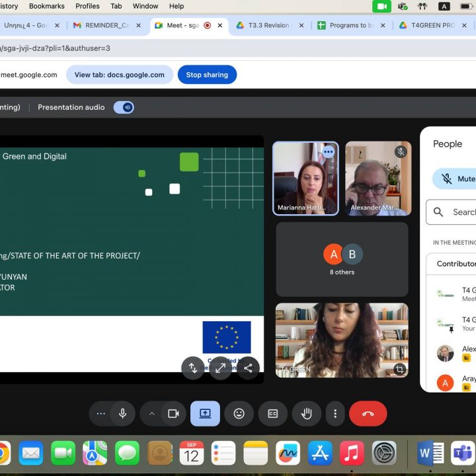Toggle the Presentation audio switch

(124, 107)
